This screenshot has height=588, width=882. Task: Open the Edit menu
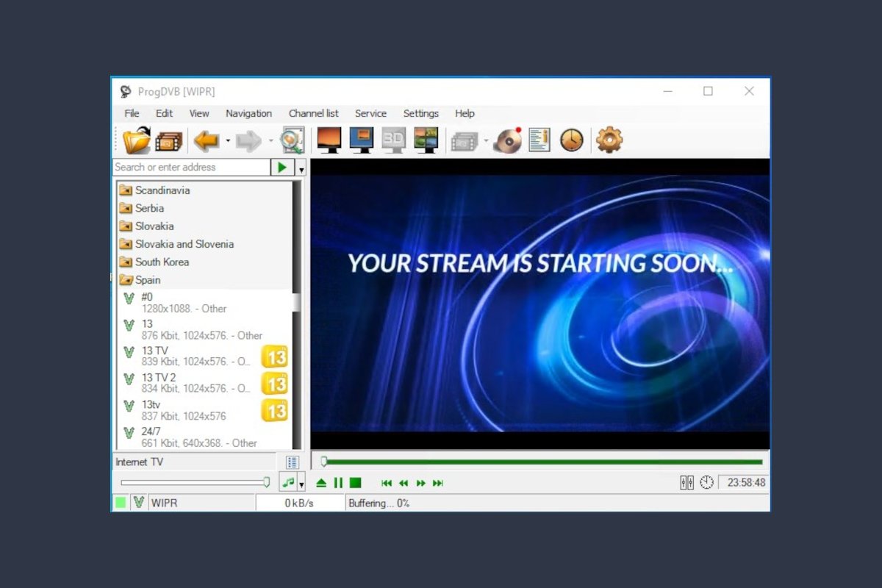tap(164, 113)
